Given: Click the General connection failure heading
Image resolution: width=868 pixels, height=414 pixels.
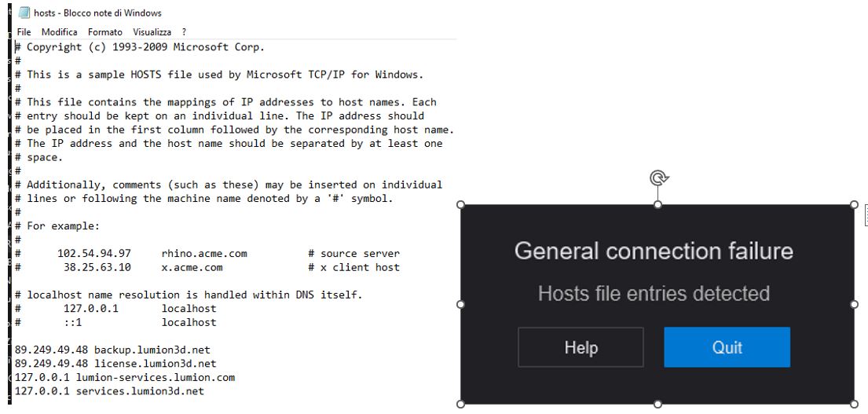Looking at the screenshot, I should [x=654, y=251].
